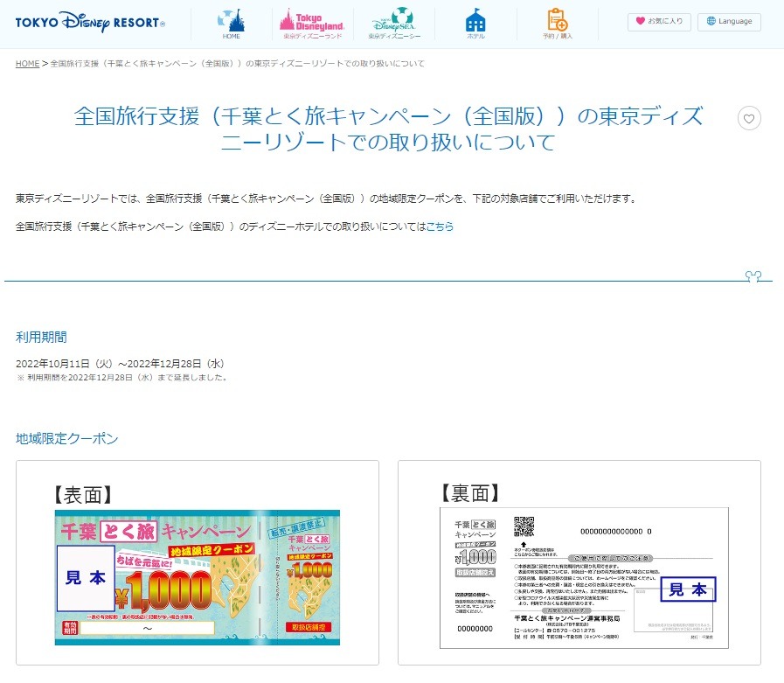Click the intro paragraph about 対象店舗
Viewport: 784px width, 683px height.
pos(327,199)
